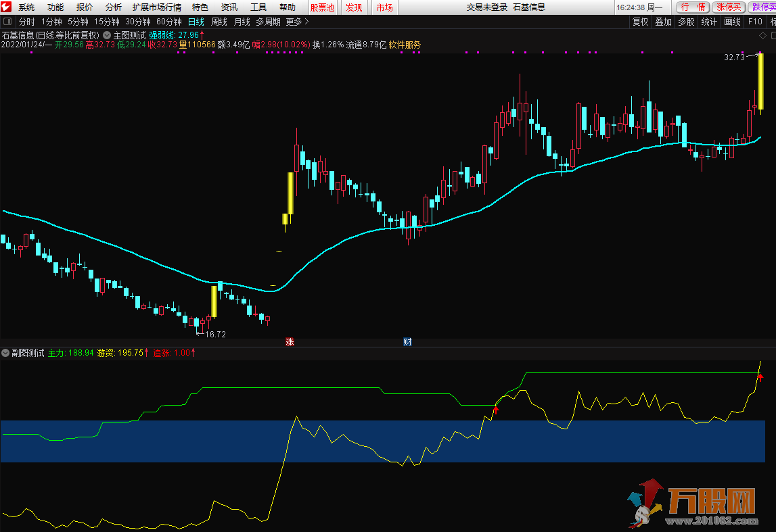
Task: Click the large yellow candlestick at 32.73
Action: coord(760,81)
